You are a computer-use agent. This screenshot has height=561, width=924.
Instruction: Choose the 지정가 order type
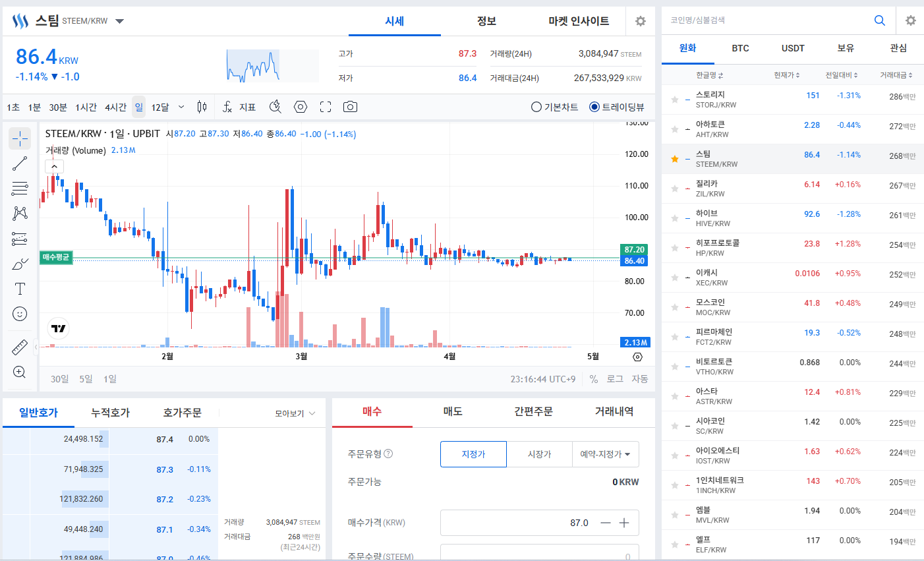[x=473, y=454]
